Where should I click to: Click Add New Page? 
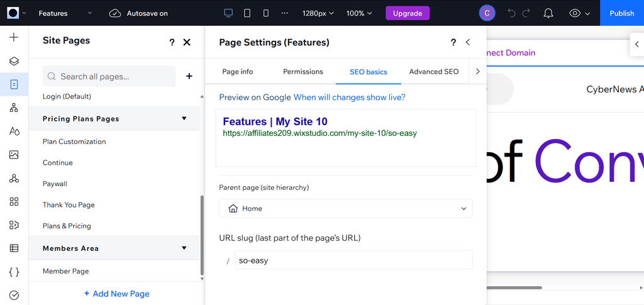[x=116, y=294]
